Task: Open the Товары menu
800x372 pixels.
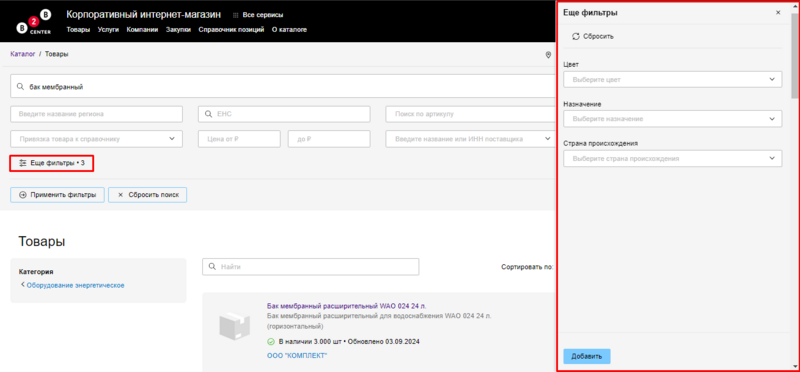Action: pyautogui.click(x=78, y=30)
